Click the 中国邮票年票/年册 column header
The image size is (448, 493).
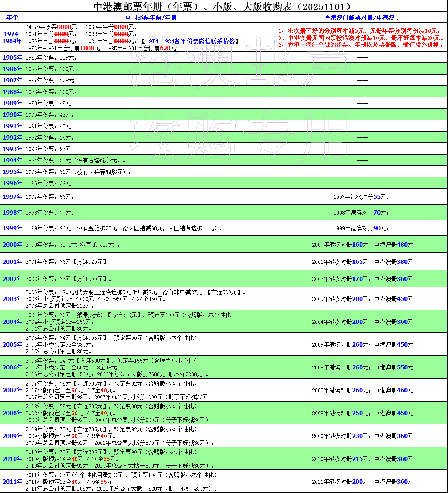tap(151, 17)
